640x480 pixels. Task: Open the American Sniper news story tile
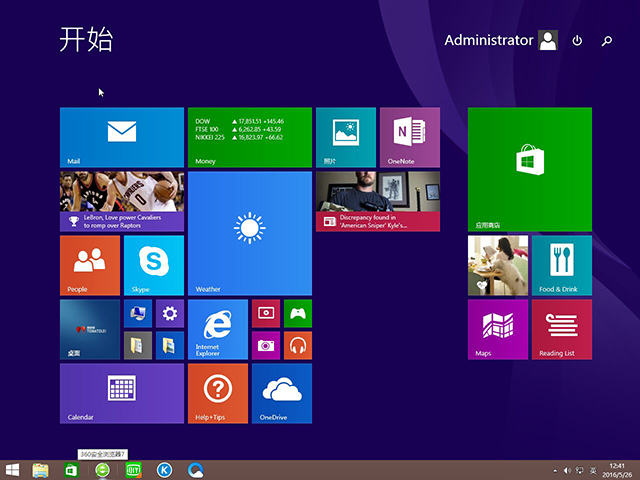tap(378, 201)
